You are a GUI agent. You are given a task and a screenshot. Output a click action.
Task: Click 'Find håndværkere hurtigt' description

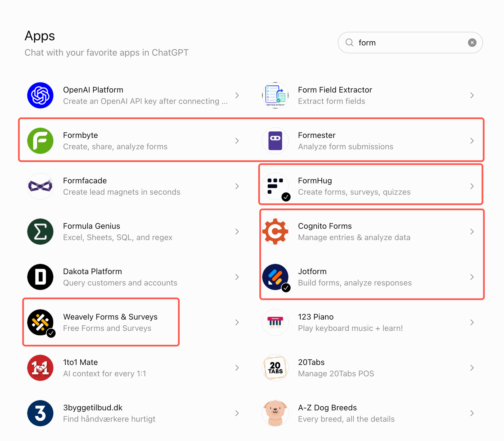pyautogui.click(x=109, y=419)
